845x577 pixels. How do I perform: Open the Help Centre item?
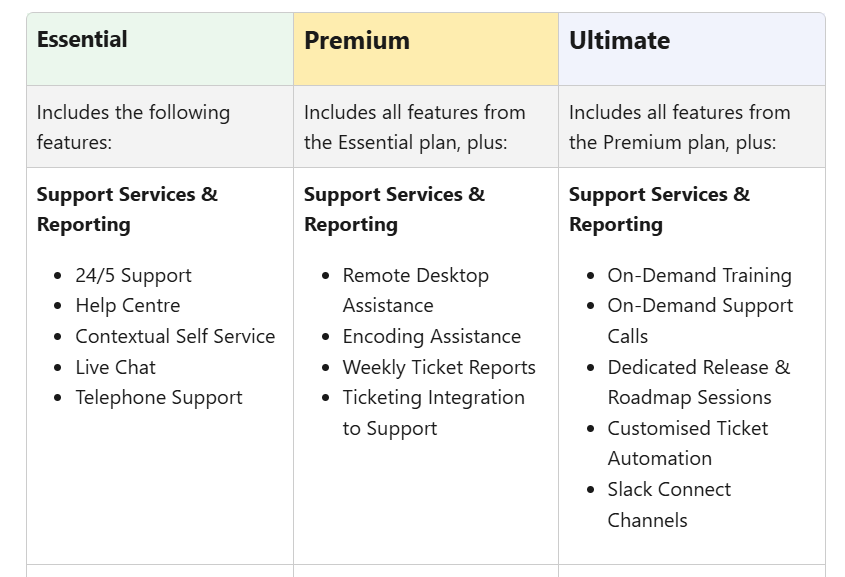[127, 306]
